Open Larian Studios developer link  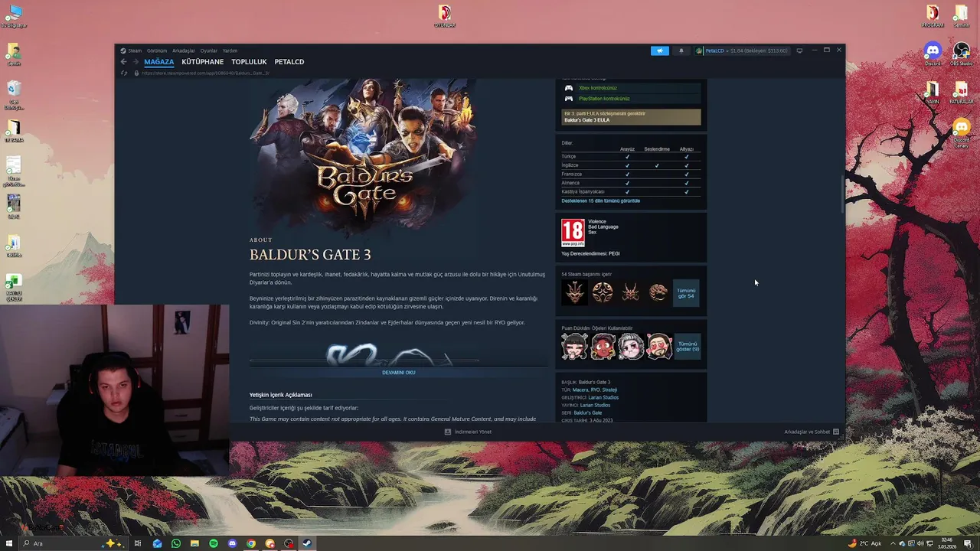(x=603, y=397)
